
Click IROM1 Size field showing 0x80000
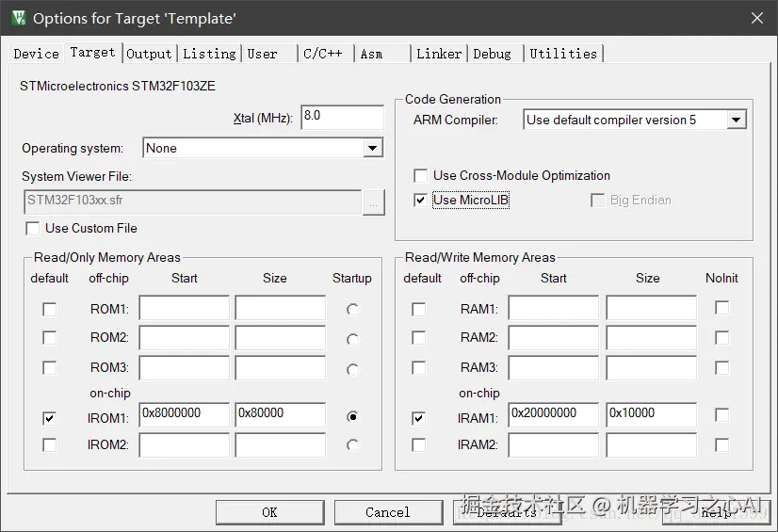(x=281, y=415)
